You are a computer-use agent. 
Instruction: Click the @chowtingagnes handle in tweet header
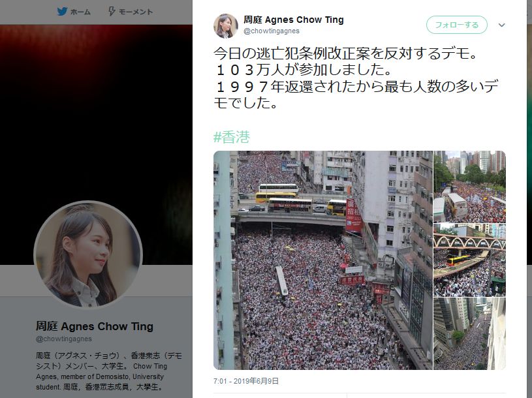272,31
